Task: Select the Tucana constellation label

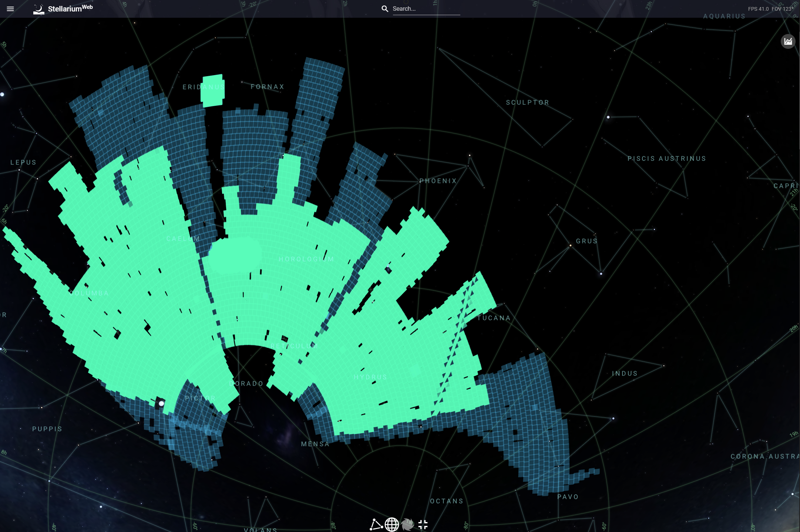Action: click(494, 318)
